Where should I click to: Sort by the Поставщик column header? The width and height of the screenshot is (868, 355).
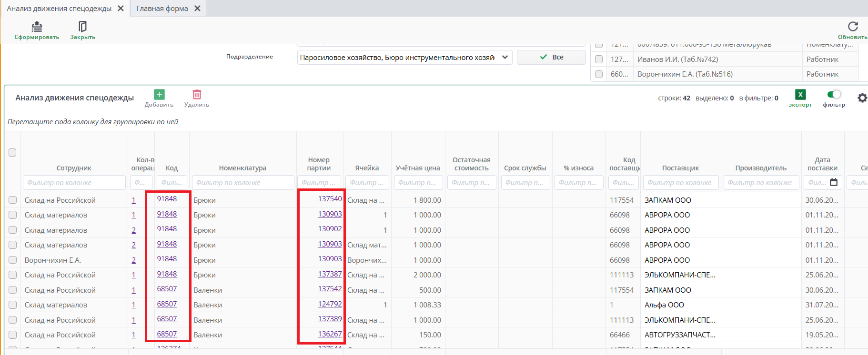(x=680, y=168)
